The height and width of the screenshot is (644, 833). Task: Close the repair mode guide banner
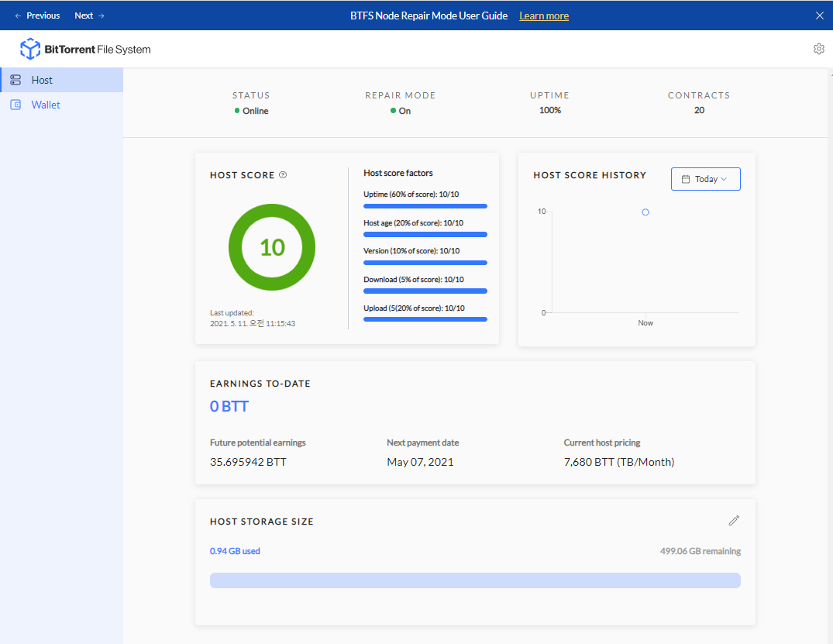(x=819, y=15)
